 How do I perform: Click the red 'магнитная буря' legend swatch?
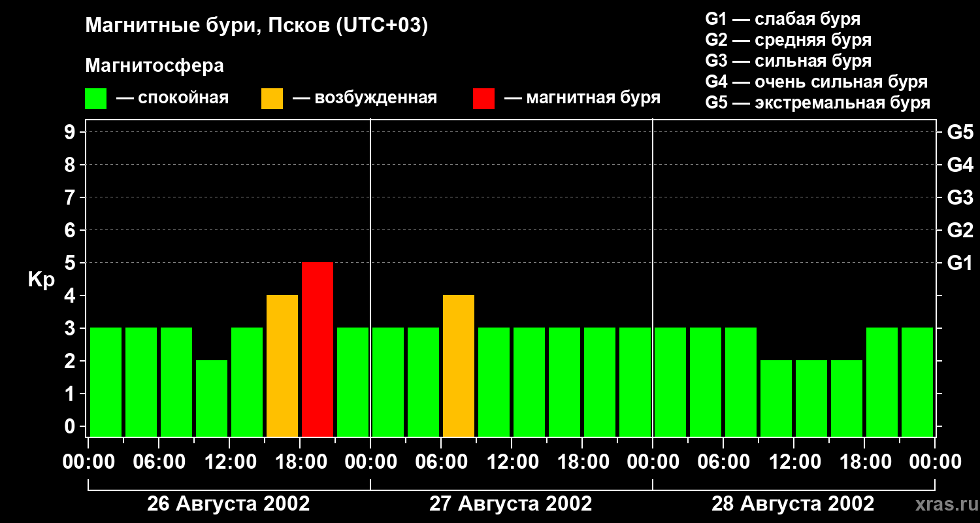483,98
